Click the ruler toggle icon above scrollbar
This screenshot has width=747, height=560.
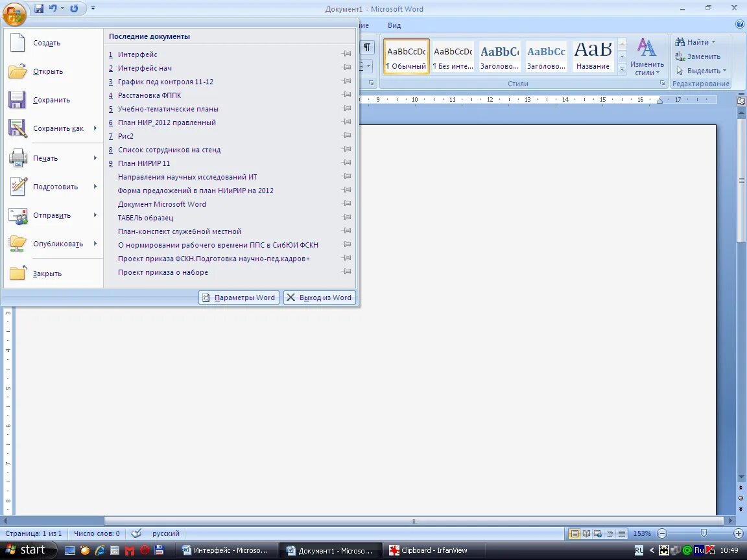click(x=741, y=101)
